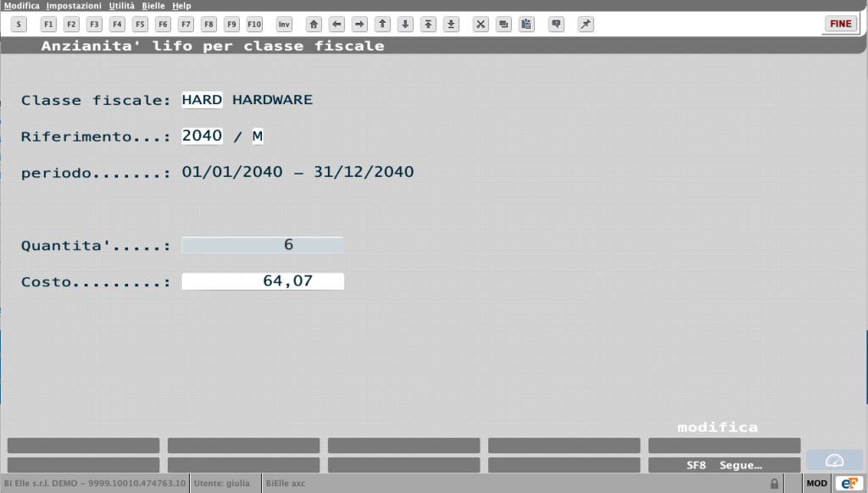Click the F10 toolbar key
868x493 pixels.
(254, 25)
